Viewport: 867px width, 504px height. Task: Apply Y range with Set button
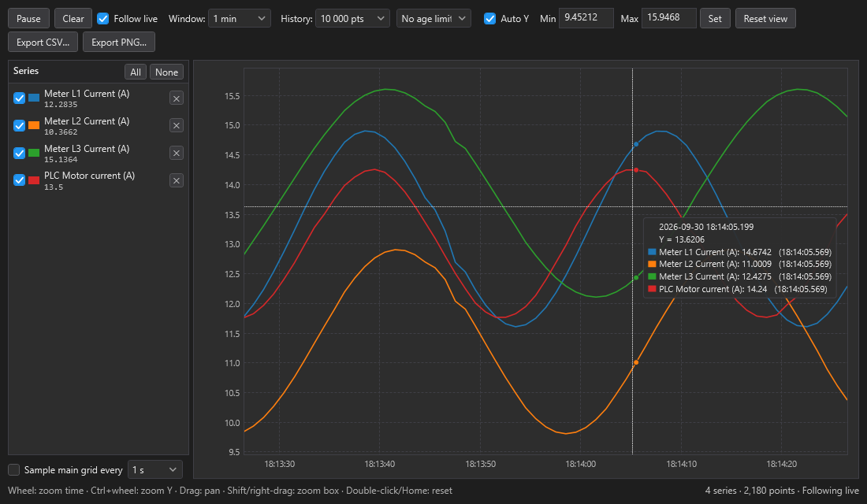tap(715, 19)
